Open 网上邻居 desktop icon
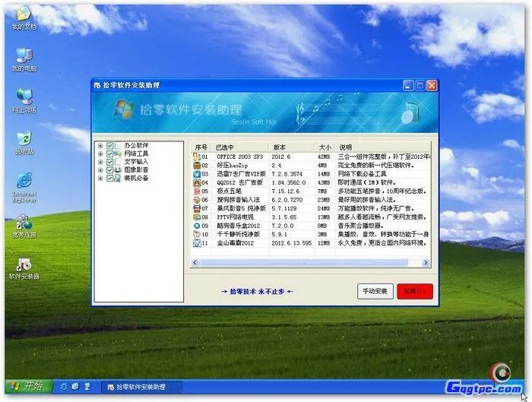The width and height of the screenshot is (532, 402). [24, 98]
